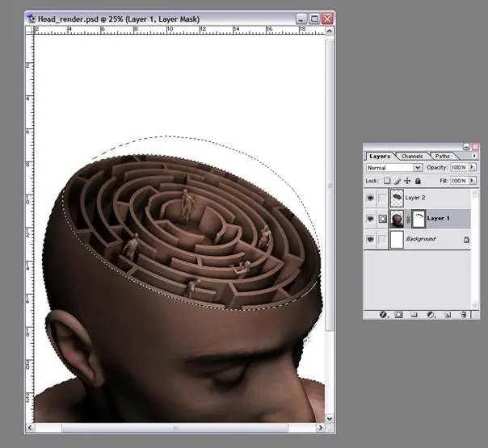
Task: Enable lock position move icon
Action: tap(407, 181)
